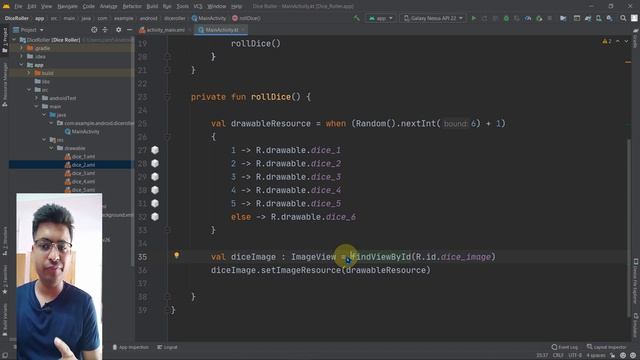
Task: Open the Logcat tool window button
Action: pyautogui.click(x=167, y=347)
